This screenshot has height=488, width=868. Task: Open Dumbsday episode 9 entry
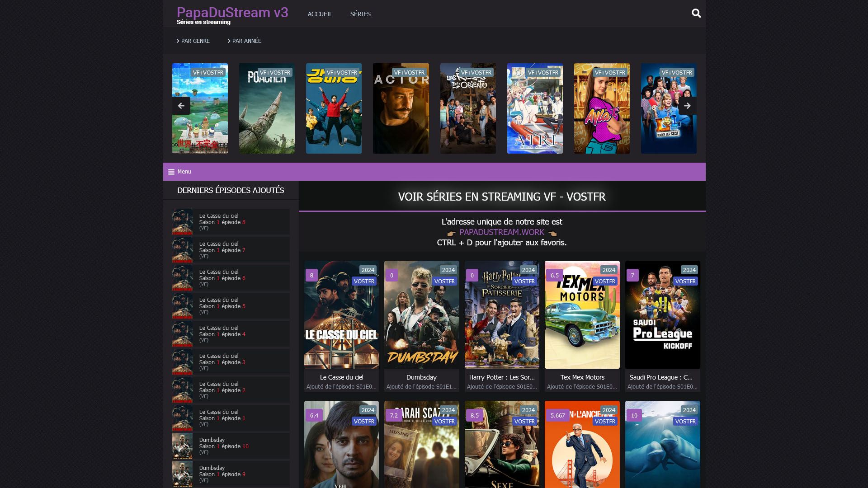click(x=231, y=474)
